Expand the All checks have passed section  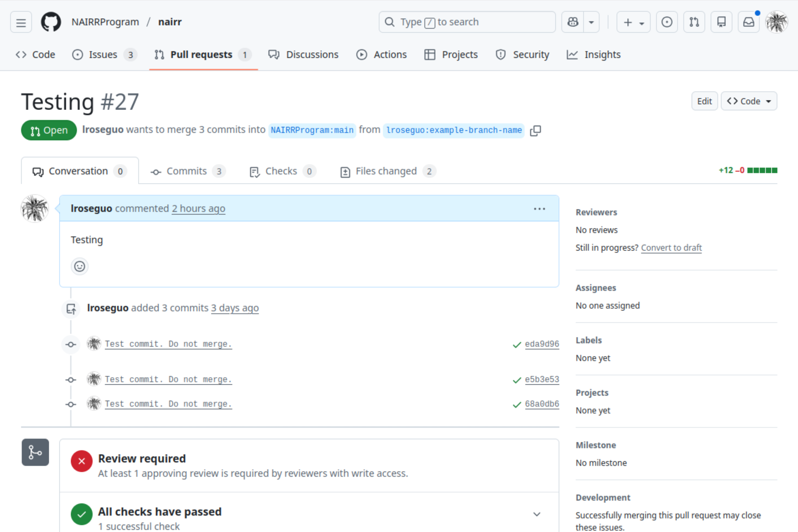[537, 514]
